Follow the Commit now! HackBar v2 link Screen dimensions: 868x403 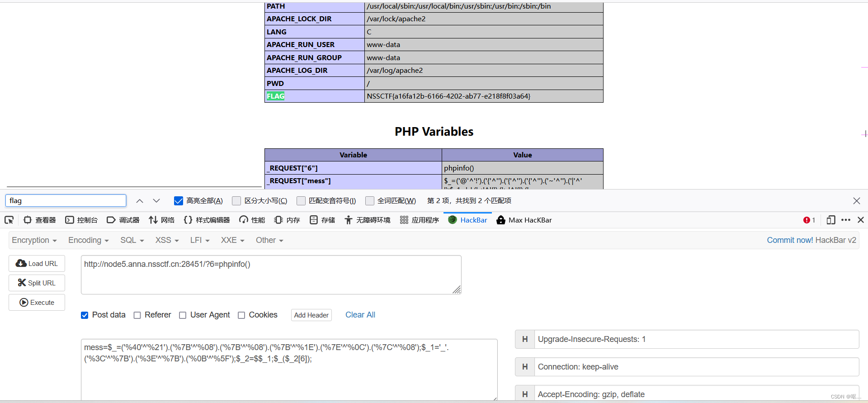(811, 240)
